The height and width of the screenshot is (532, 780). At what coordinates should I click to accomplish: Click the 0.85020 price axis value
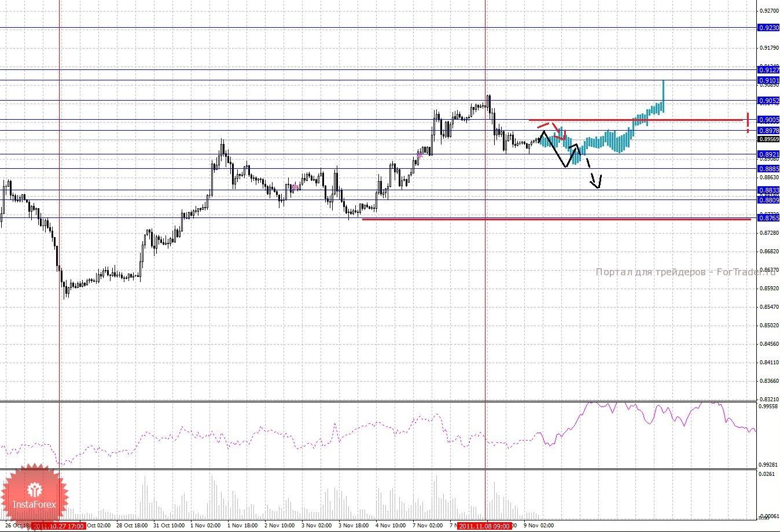tap(768, 326)
